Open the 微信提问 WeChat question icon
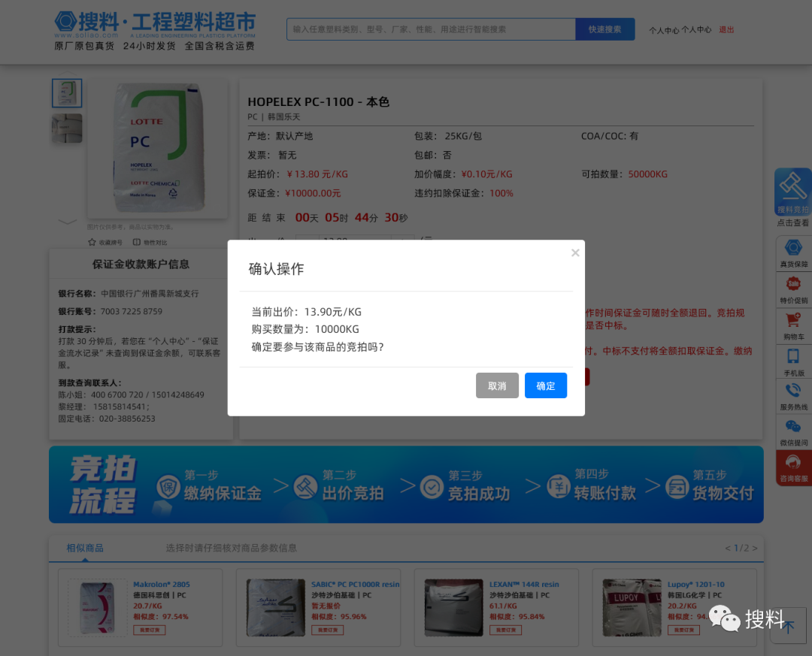 pos(792,426)
